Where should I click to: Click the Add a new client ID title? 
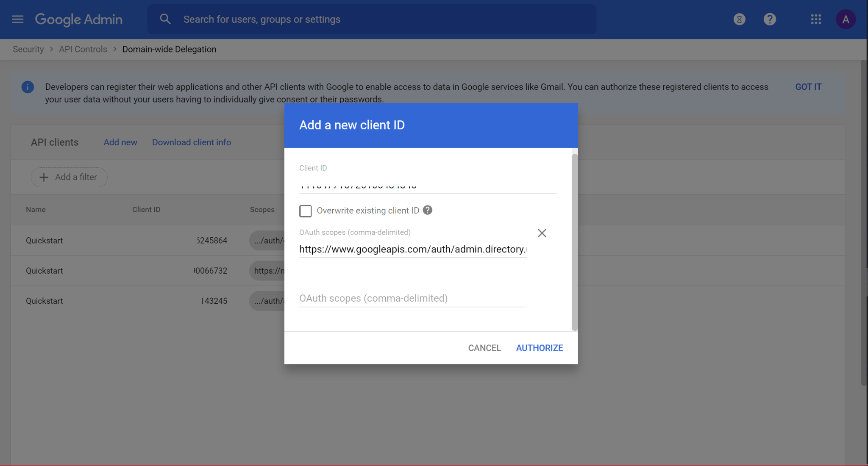pos(352,125)
